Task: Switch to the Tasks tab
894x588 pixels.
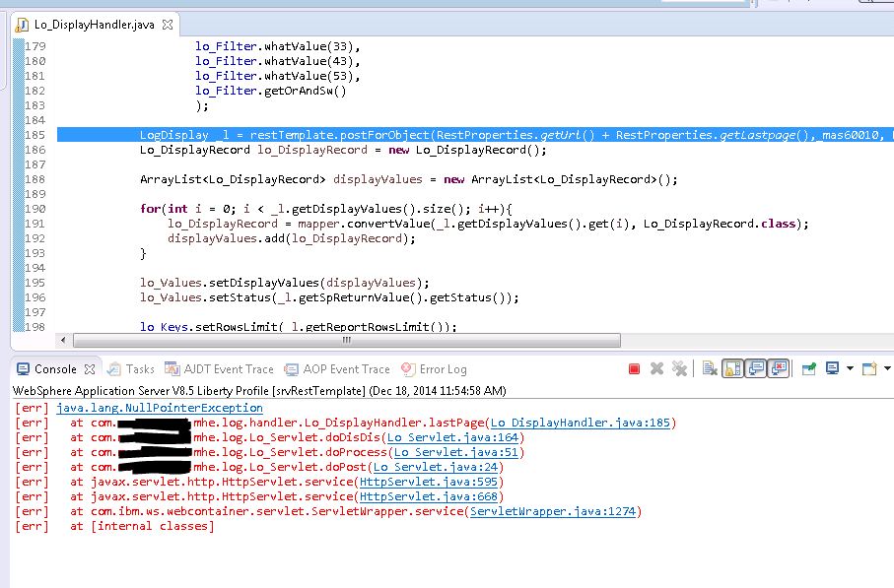Action: click(x=131, y=369)
